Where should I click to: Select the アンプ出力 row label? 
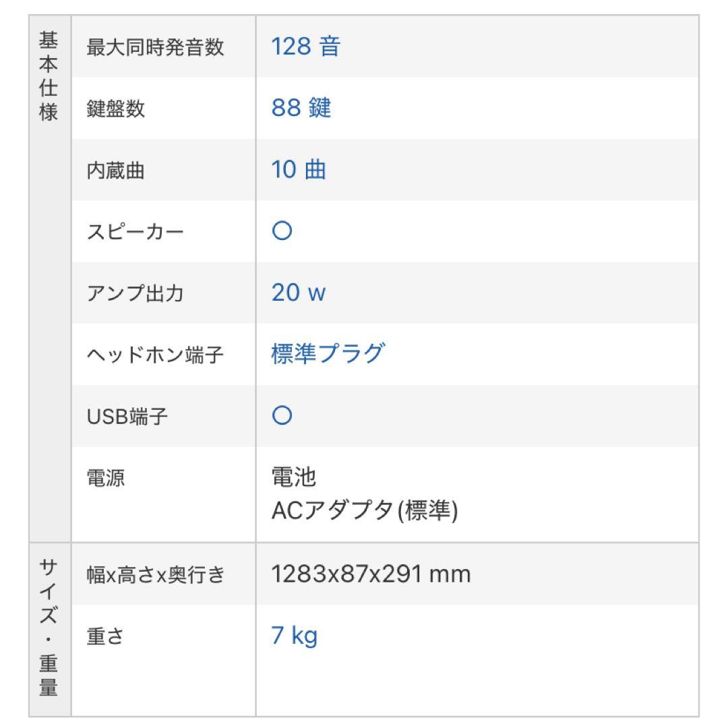(x=135, y=294)
